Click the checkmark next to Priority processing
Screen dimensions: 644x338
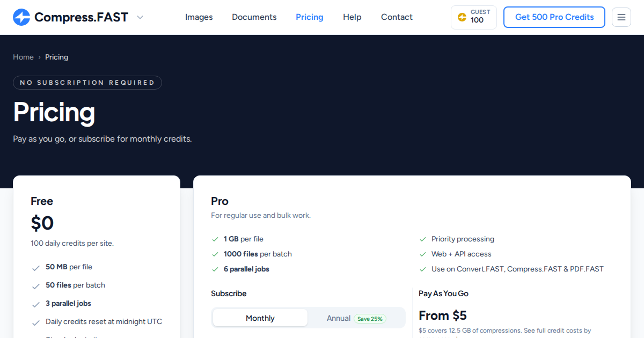[x=422, y=239]
